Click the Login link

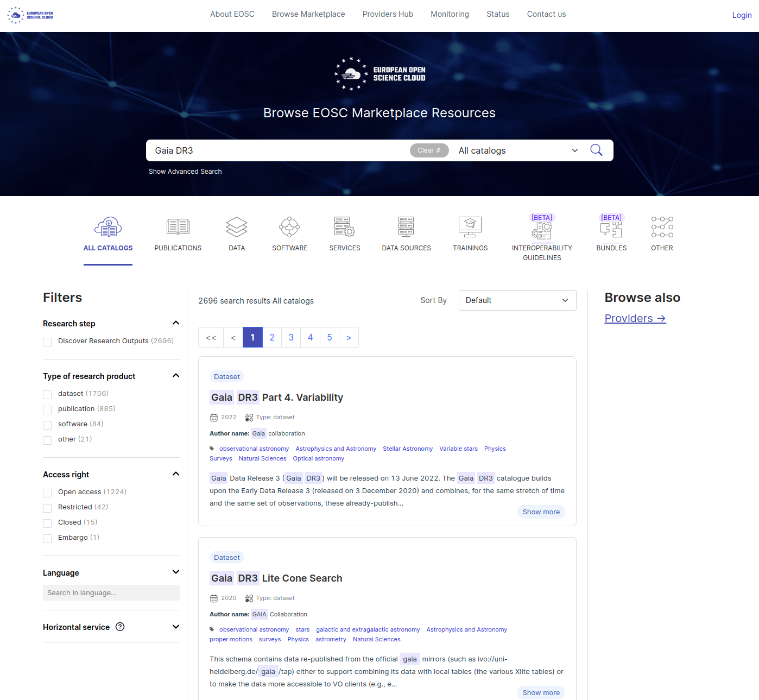click(x=742, y=15)
